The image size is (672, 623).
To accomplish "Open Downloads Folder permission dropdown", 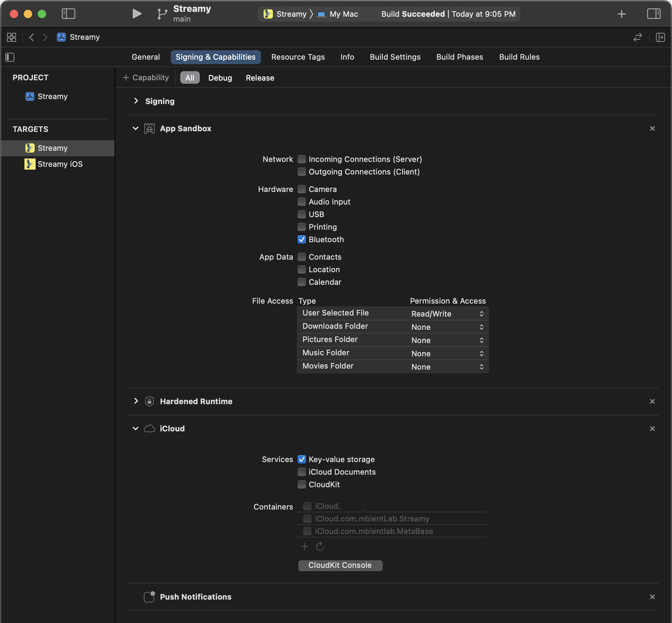I will click(448, 327).
